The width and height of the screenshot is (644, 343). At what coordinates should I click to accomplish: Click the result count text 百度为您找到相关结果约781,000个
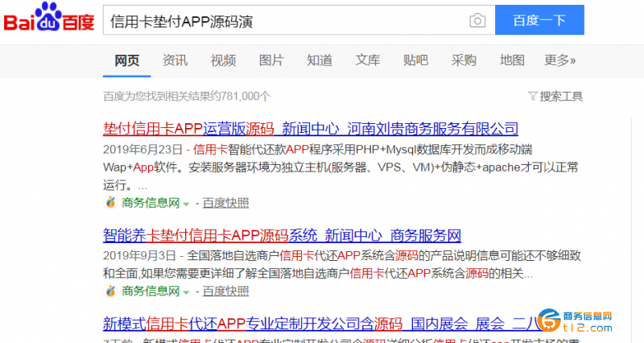coord(187,97)
